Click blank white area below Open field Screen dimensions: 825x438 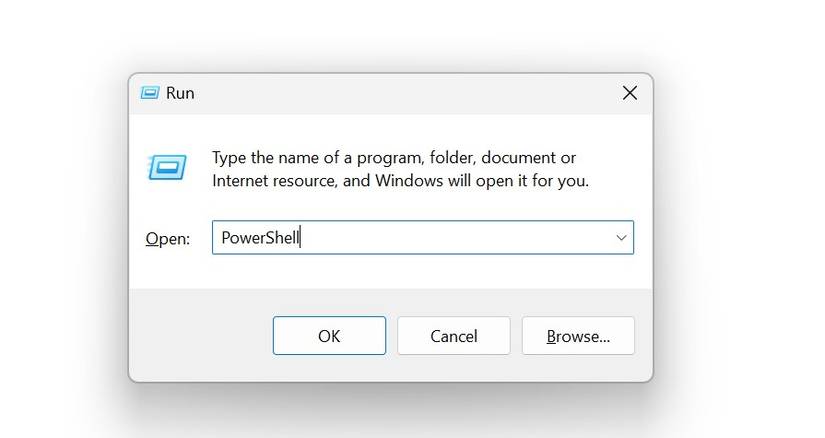point(400,272)
